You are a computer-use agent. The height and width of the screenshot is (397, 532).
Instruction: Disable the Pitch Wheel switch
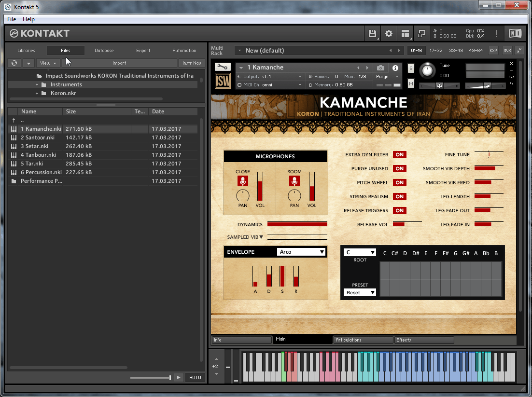(399, 182)
